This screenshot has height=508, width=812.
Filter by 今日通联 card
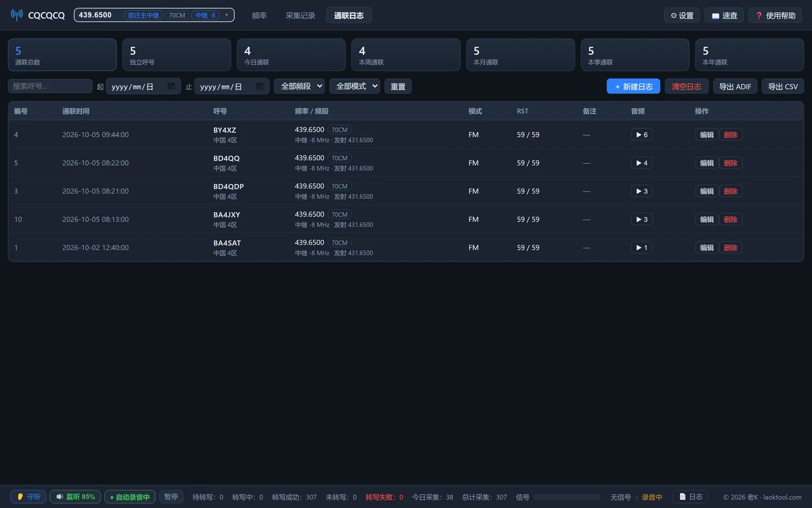(291, 55)
